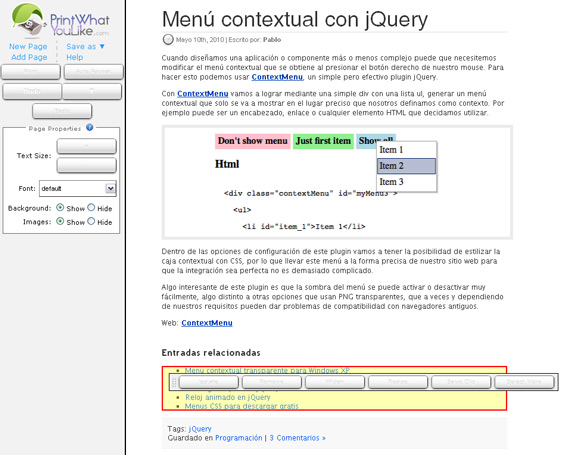This screenshot has height=455, width=570.
Task: Click the "Html" heading in demo image
Action: tap(227, 164)
